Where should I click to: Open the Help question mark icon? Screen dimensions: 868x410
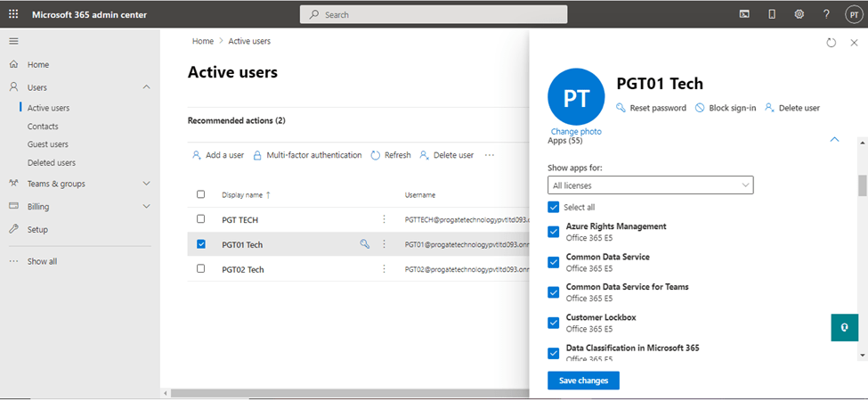826,14
